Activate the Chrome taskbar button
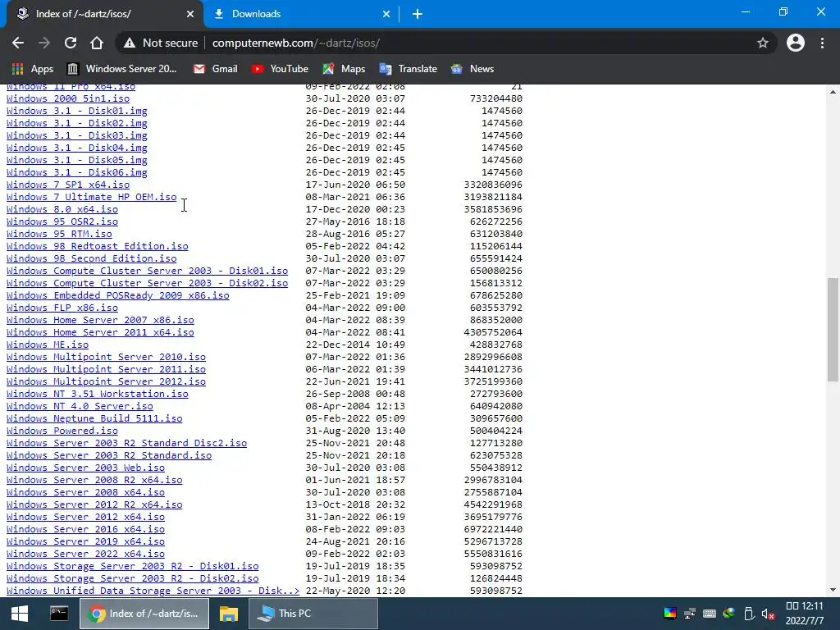Screen dimensions: 840x630 click(144, 614)
